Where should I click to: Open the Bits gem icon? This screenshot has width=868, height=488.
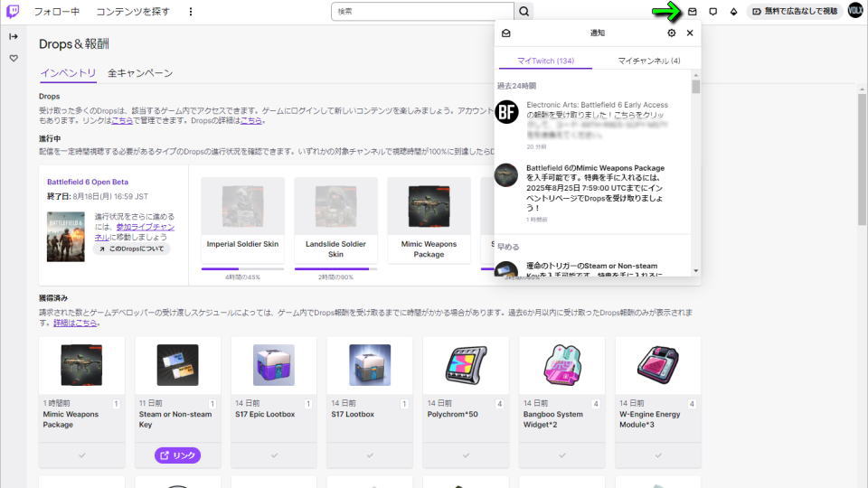coord(733,11)
